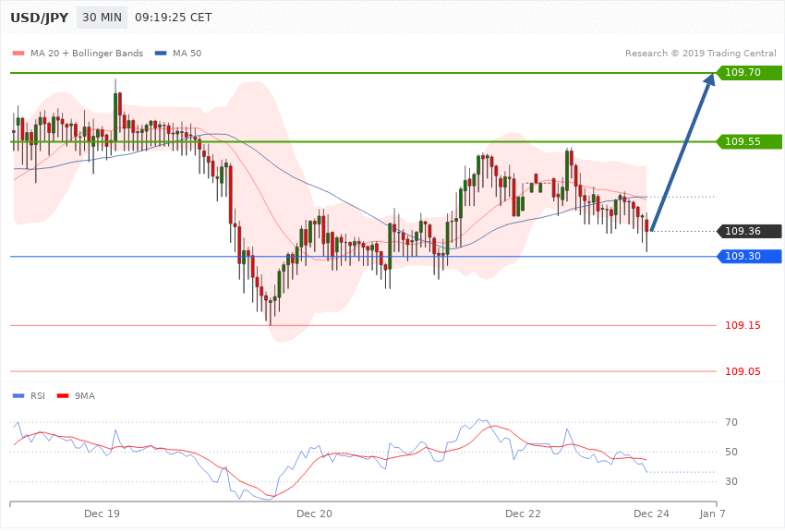The height and width of the screenshot is (532, 785).
Task: Click the MA 20 + Bollinger Bands legend swatch
Action: click(x=18, y=54)
